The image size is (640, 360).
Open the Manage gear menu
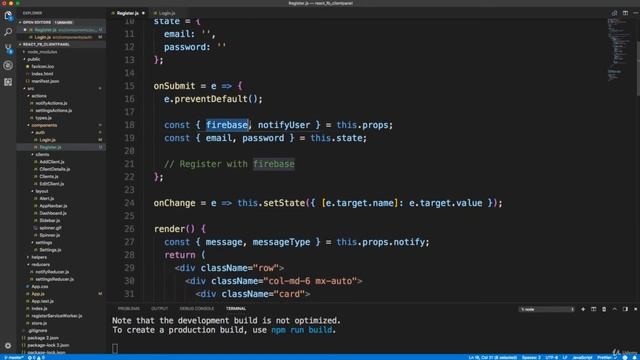[8, 346]
